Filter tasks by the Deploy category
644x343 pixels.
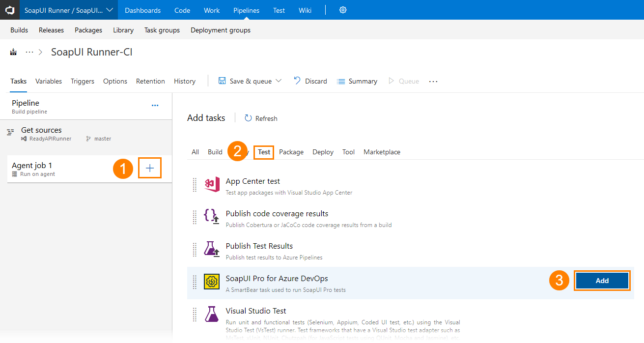323,152
